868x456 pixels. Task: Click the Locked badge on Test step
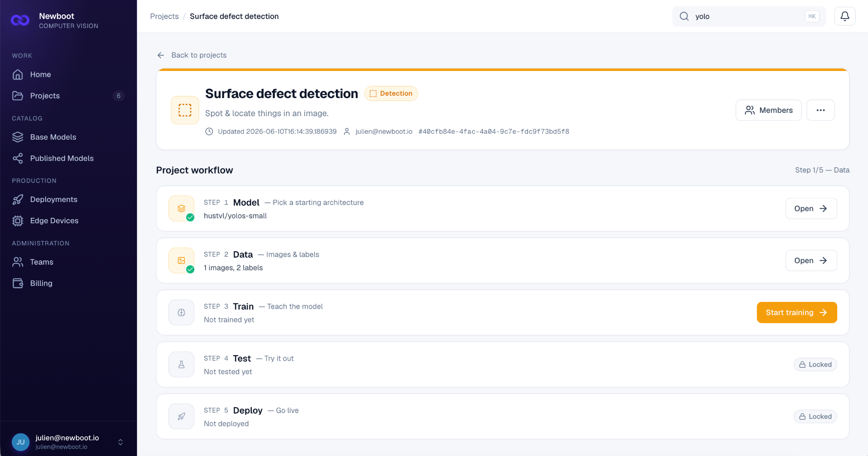tap(815, 365)
